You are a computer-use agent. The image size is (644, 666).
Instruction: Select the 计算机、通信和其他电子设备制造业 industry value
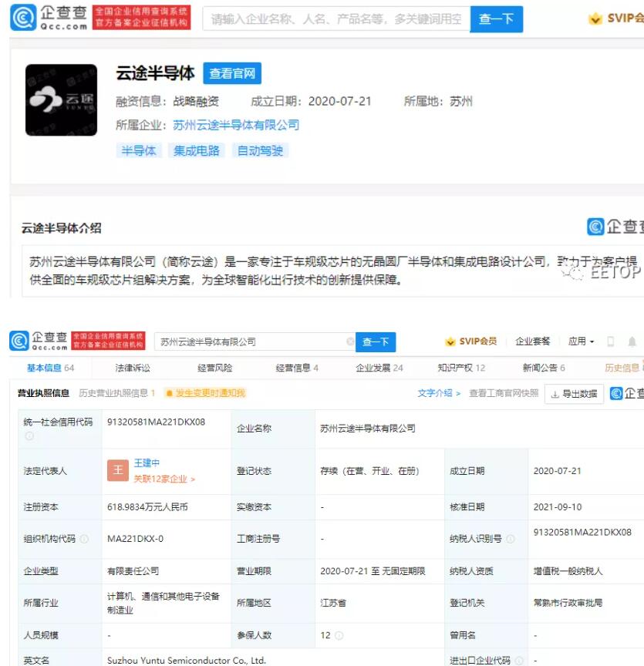click(x=164, y=603)
